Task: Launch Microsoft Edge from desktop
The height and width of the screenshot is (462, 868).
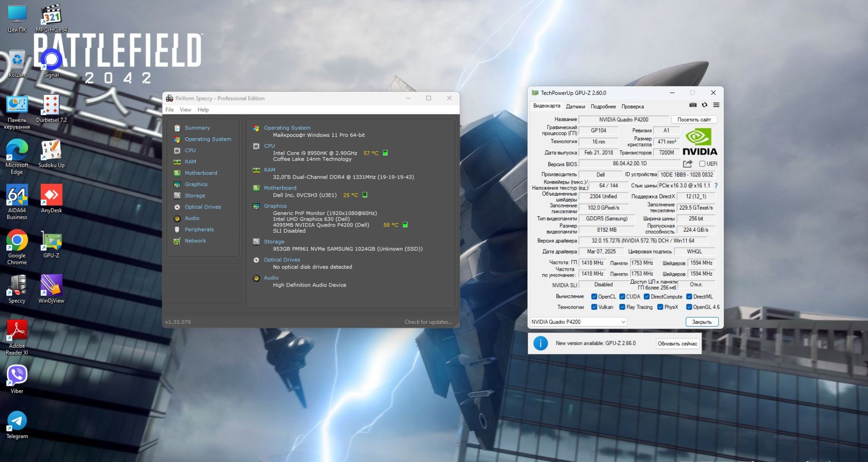Action: pos(17,157)
